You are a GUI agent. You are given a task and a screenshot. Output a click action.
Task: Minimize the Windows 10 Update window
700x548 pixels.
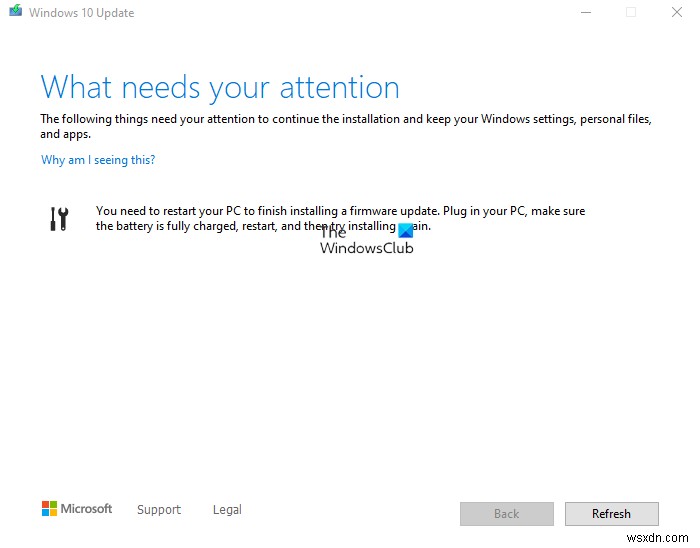(585, 13)
